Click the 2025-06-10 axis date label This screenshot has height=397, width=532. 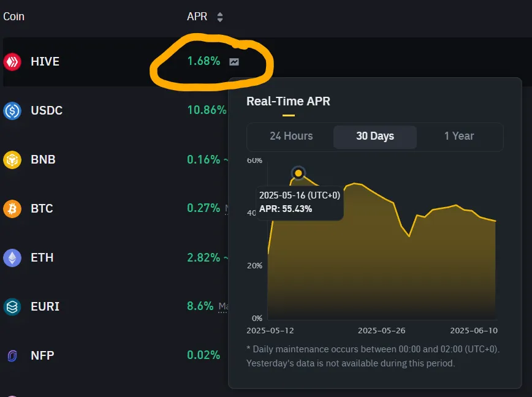[474, 331]
